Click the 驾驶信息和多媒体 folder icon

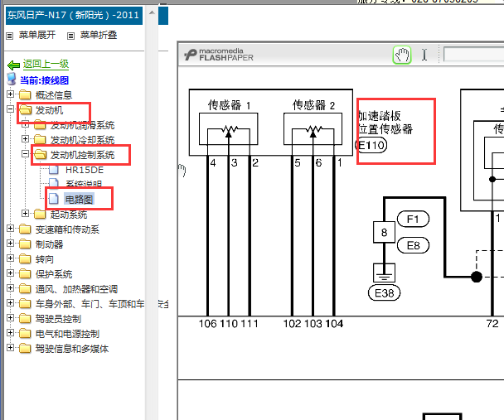click(x=25, y=349)
